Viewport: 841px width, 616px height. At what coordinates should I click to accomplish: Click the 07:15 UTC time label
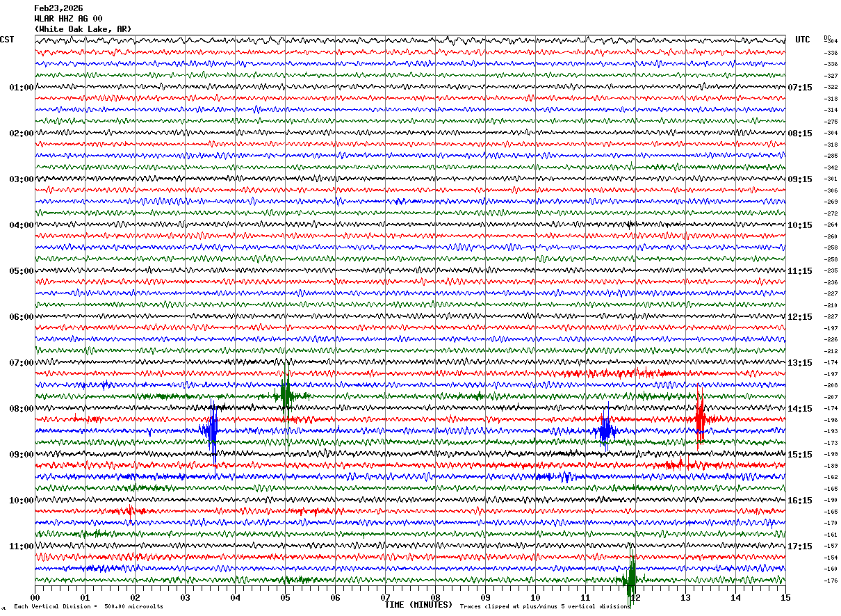(x=800, y=88)
